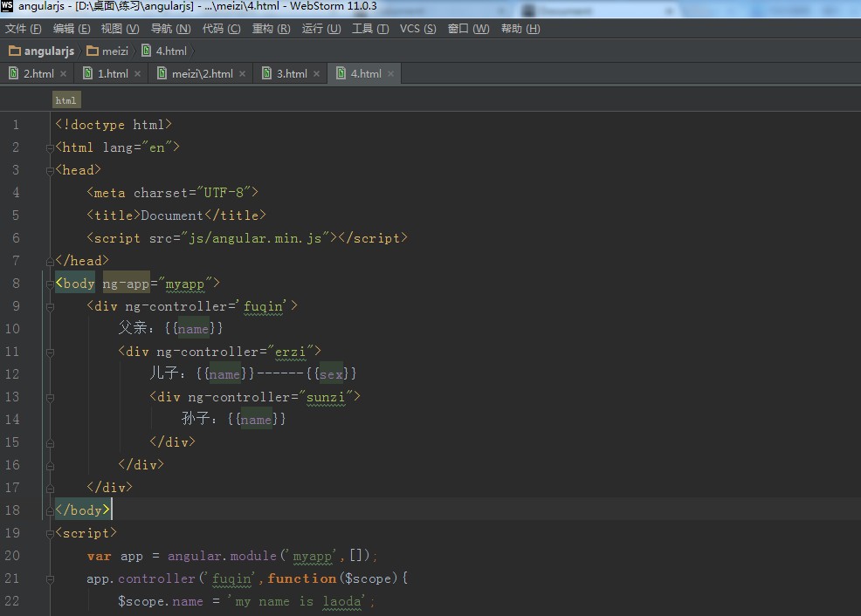Close the 1.html tab
This screenshot has height=616, width=861.
tap(137, 73)
